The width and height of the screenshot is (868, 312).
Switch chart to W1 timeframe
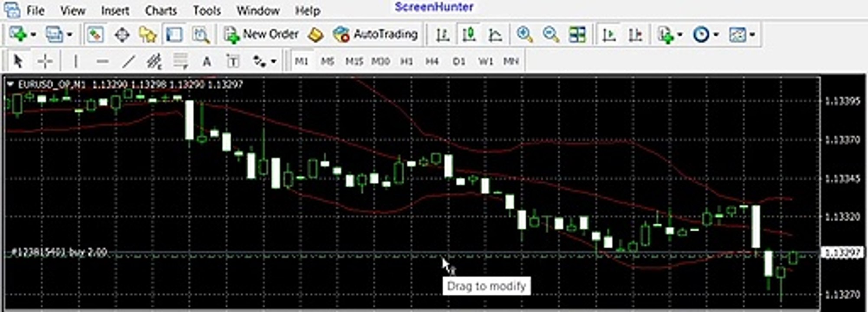(485, 62)
